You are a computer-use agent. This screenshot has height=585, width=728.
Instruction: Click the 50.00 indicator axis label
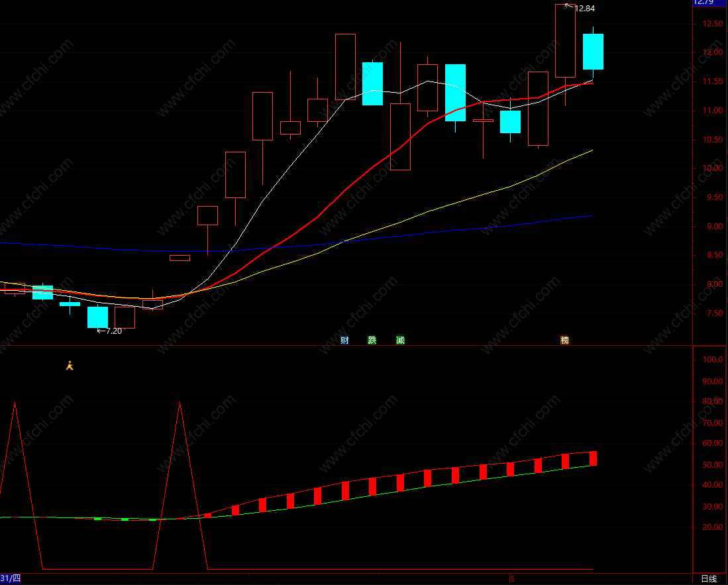coord(713,464)
